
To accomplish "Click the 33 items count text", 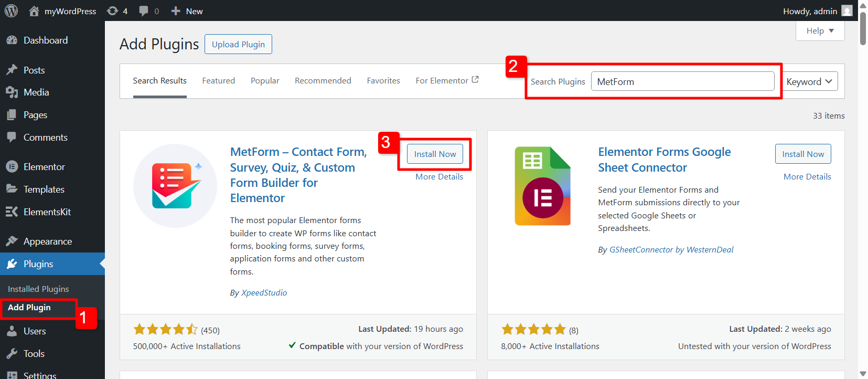I will tap(829, 116).
